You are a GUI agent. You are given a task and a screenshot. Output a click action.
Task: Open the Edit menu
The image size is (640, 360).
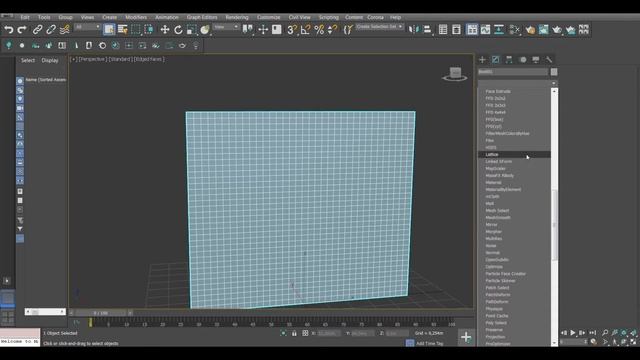coord(25,17)
